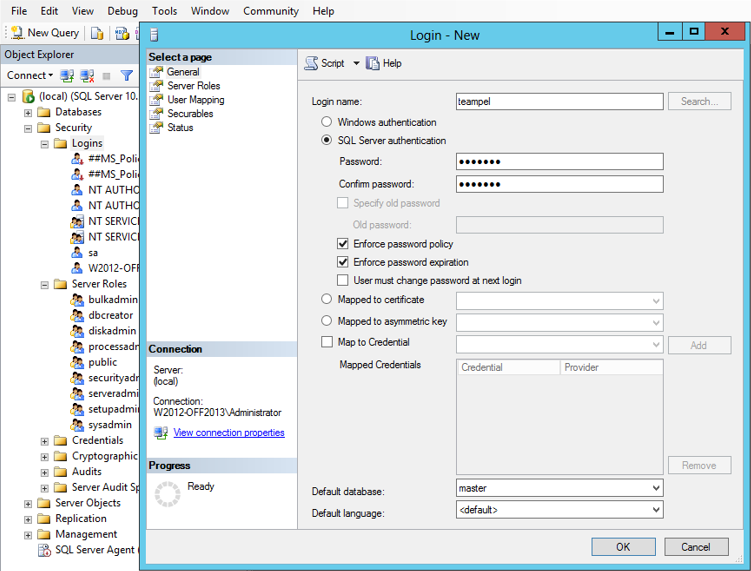Open Help from the dialog toolbar

point(383,63)
